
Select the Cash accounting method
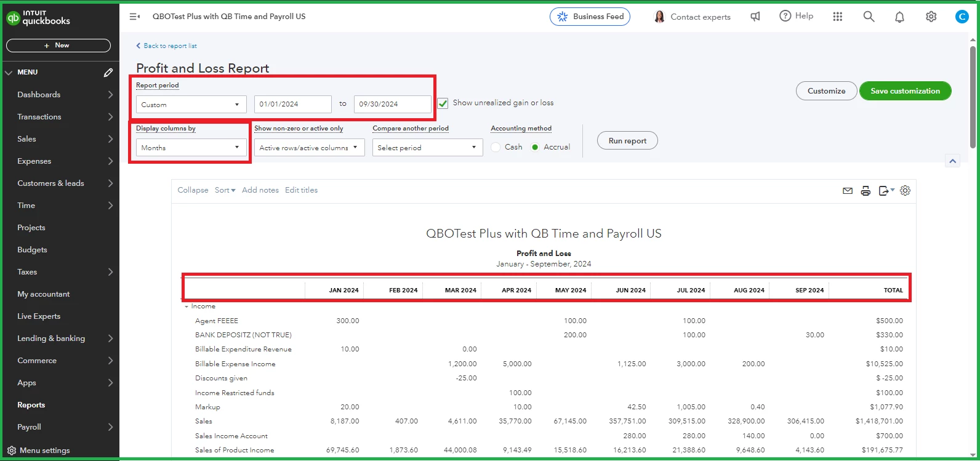(496, 147)
